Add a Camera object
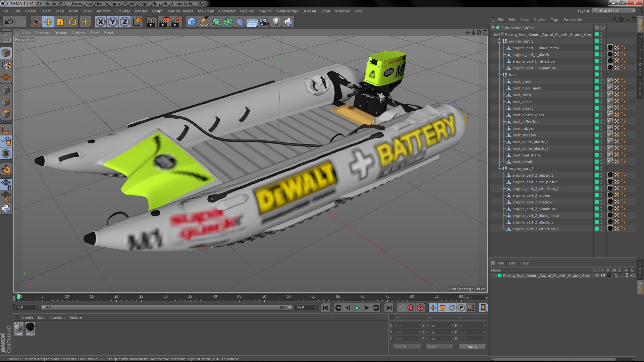 pyautogui.click(x=264, y=22)
